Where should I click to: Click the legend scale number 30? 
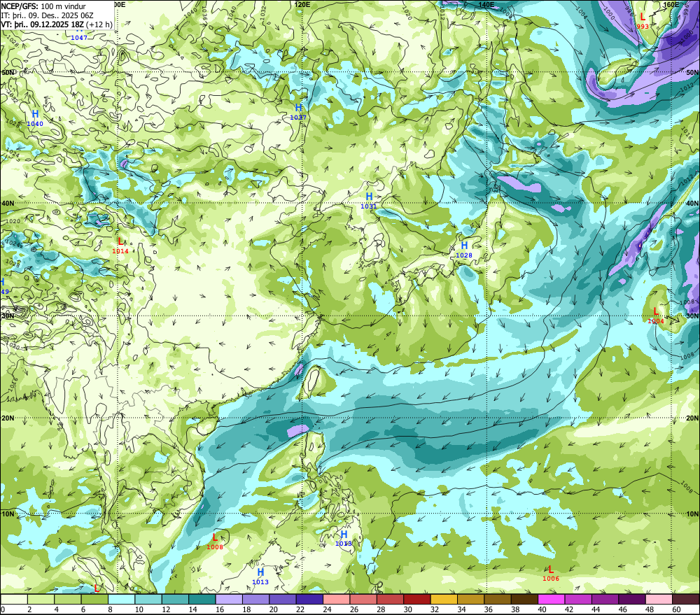407,609
